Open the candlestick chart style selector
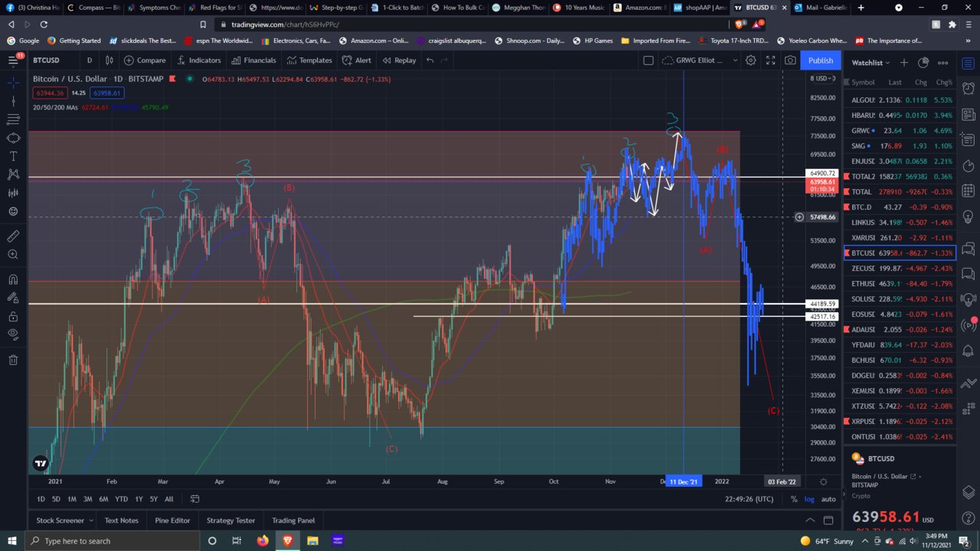This screenshot has height=551, width=980. click(109, 60)
